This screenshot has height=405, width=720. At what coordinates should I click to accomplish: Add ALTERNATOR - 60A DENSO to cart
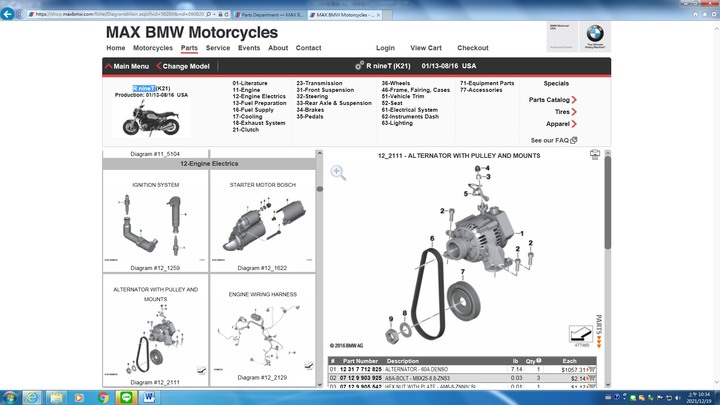pos(592,369)
